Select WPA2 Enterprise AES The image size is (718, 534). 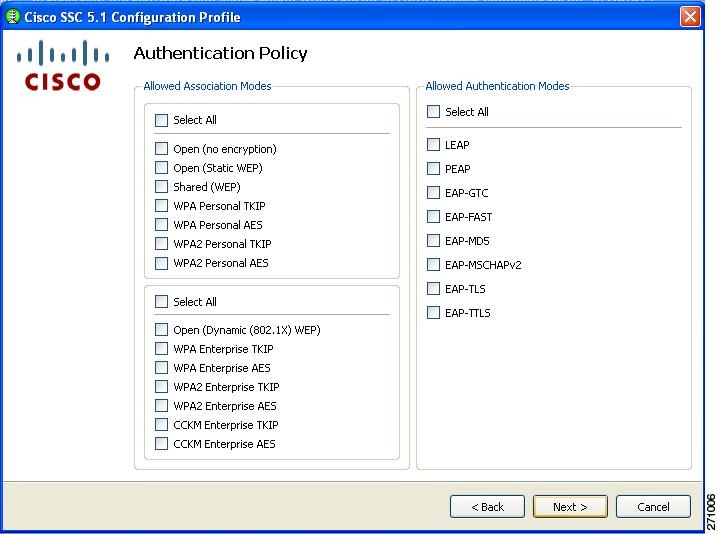pos(161,406)
